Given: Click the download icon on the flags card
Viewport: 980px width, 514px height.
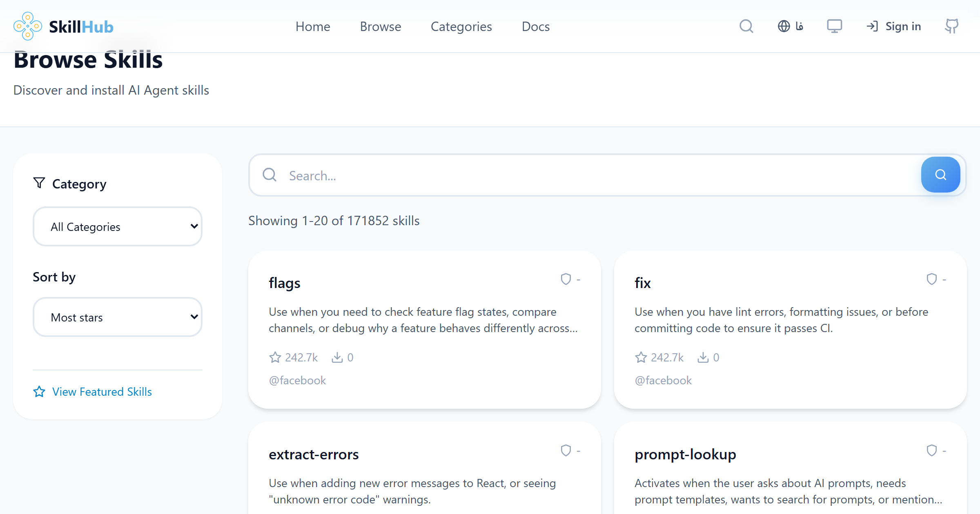Looking at the screenshot, I should tap(336, 357).
